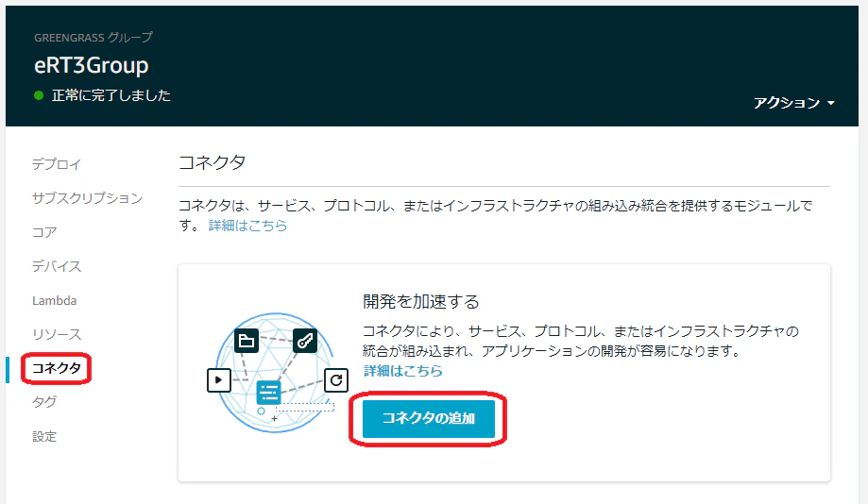Click the 正常に完了しました status text
868x504 pixels.
click(111, 95)
